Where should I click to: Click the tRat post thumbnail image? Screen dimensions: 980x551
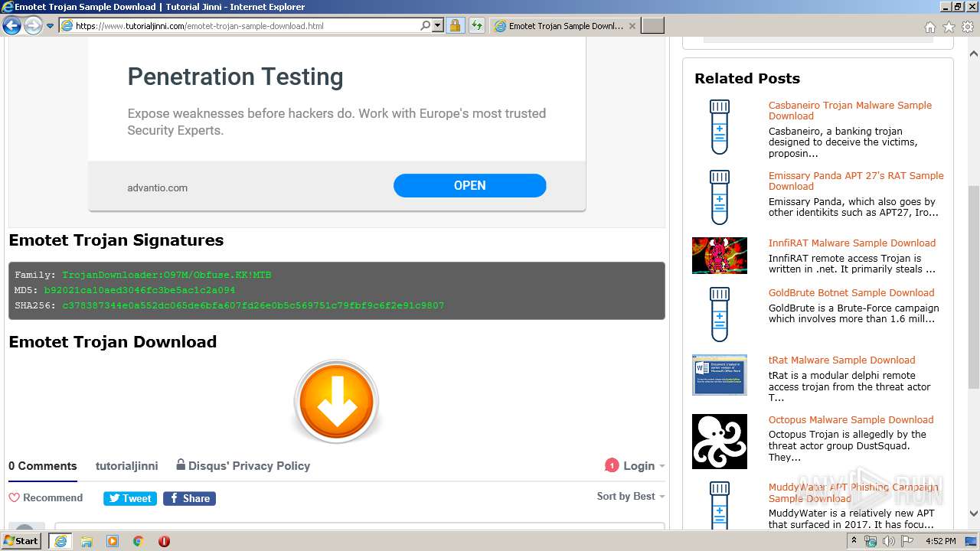[x=720, y=375]
